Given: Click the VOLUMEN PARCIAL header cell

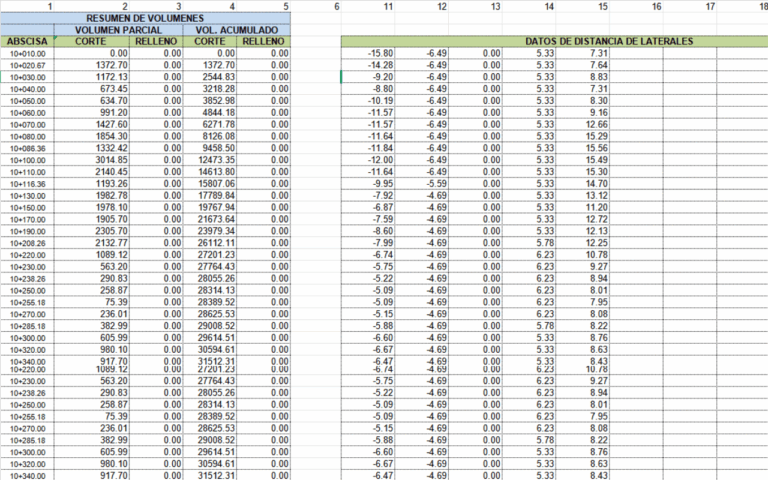Looking at the screenshot, I should 119,30.
